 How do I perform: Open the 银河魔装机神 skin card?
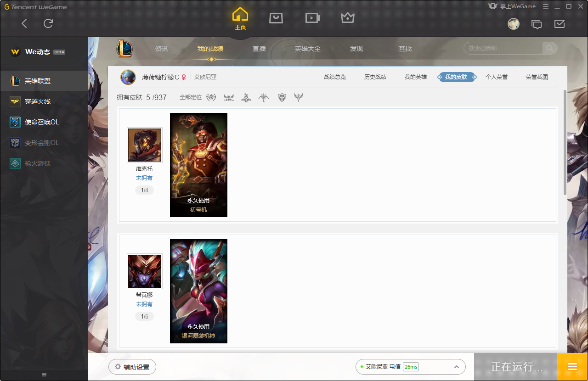click(x=198, y=291)
